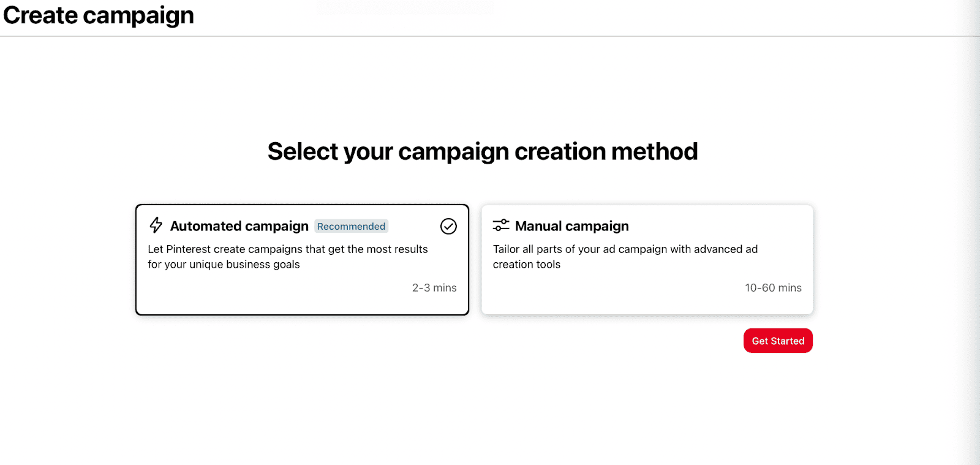Click the lightning bolt icon for Automated campaign
This screenshot has width=980, height=465.
(x=156, y=225)
